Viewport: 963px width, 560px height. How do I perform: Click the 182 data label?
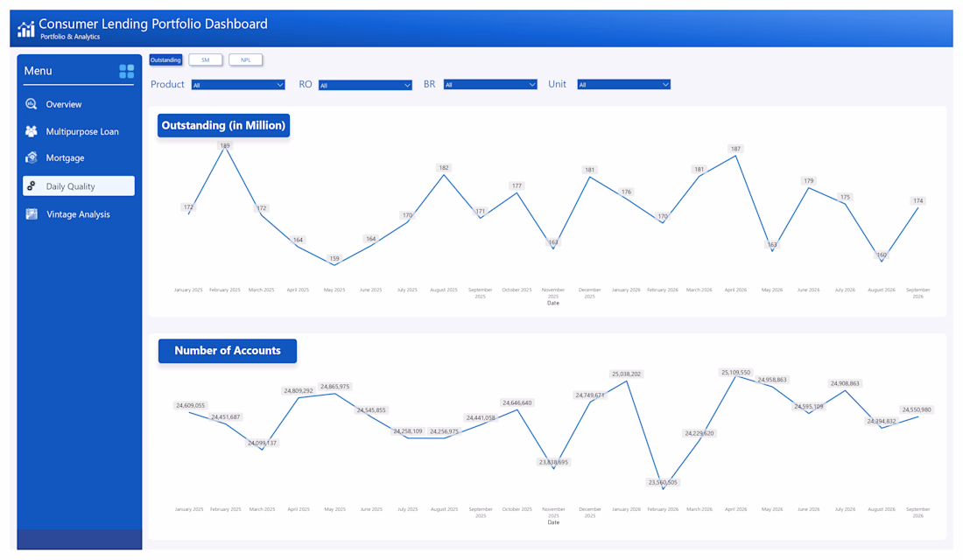[444, 168]
